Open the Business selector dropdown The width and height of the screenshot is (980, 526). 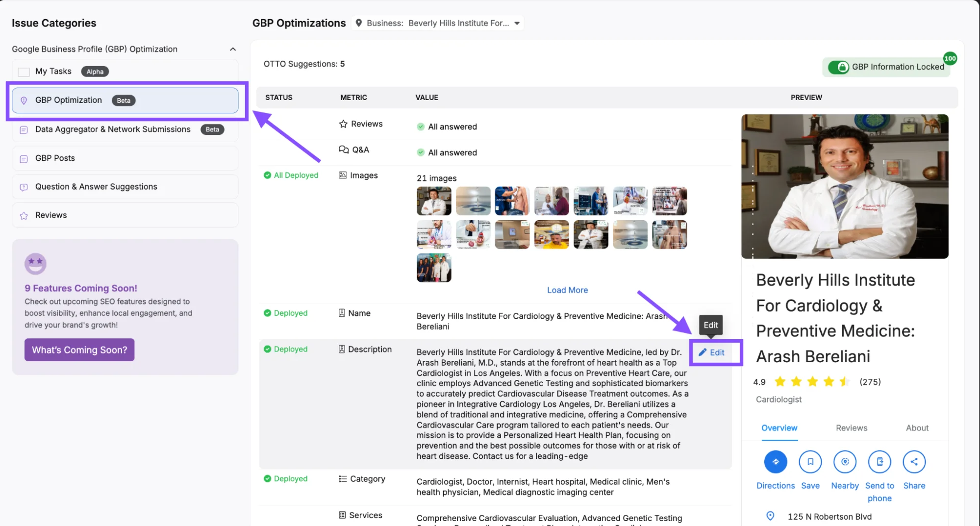coord(437,23)
